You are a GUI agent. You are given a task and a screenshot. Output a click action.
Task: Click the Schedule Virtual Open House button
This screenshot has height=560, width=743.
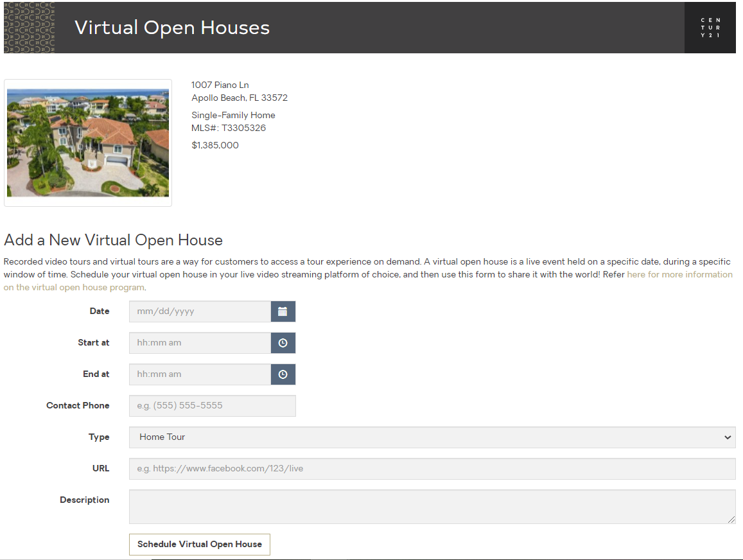tap(200, 545)
